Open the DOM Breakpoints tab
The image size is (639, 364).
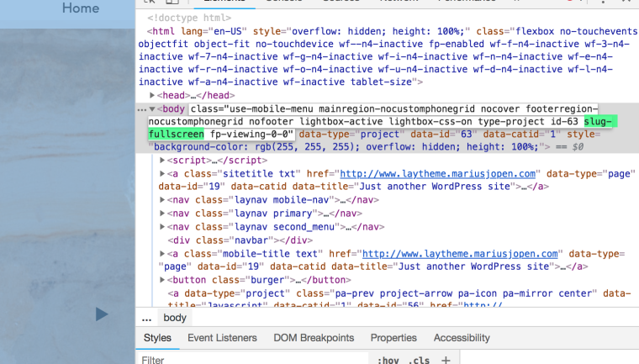click(x=314, y=338)
